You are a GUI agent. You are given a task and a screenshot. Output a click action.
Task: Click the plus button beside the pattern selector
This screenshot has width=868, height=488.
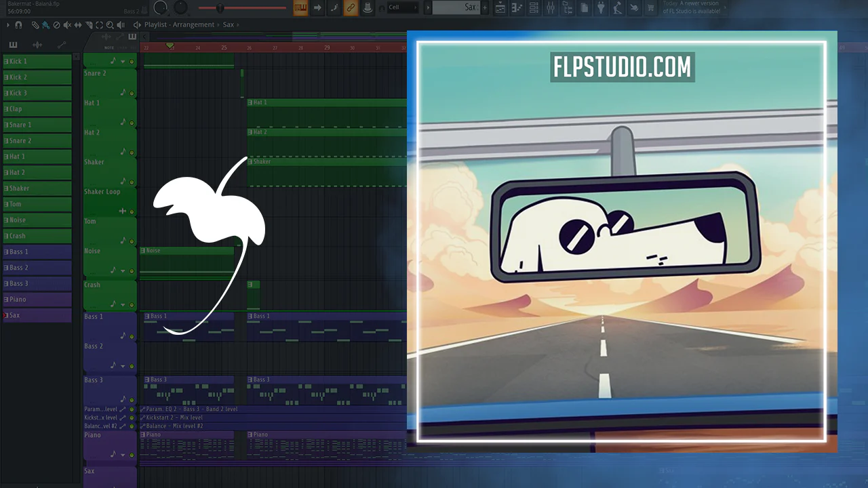(x=484, y=8)
